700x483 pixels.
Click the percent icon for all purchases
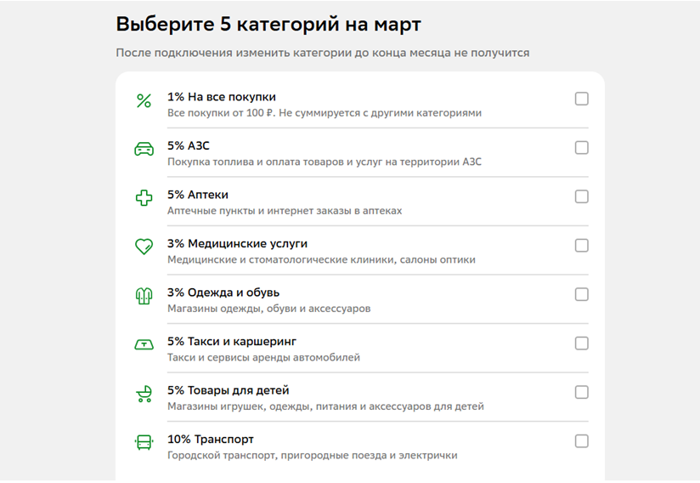pyautogui.click(x=144, y=100)
